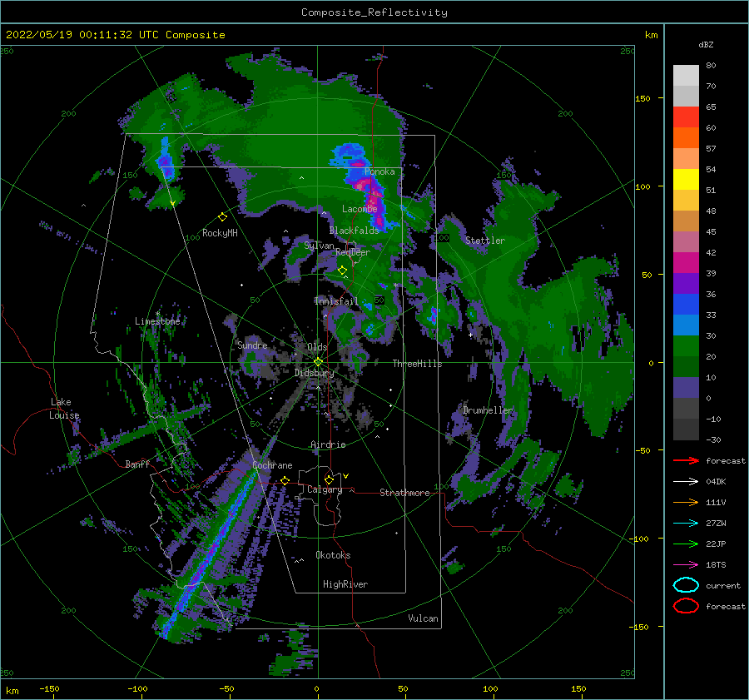Click the yellow diamond marker below Cochrane
Image resolution: width=749 pixels, height=700 pixels.
pyautogui.click(x=285, y=480)
